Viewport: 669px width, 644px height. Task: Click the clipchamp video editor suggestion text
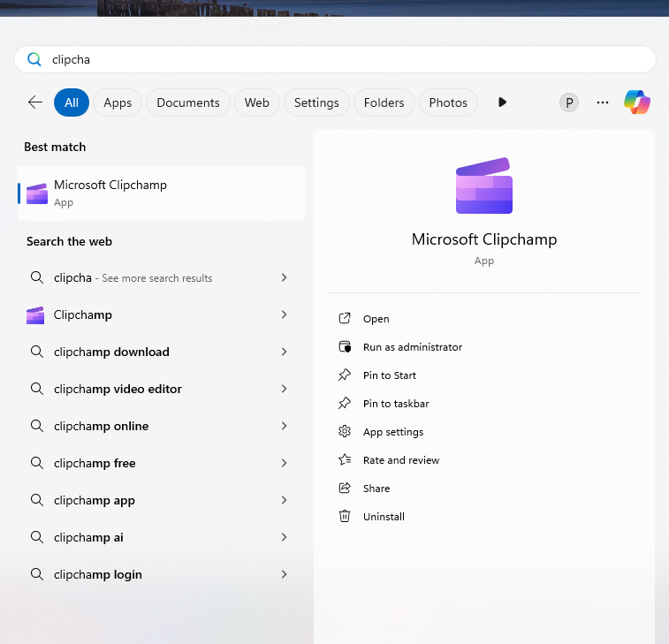(x=118, y=389)
